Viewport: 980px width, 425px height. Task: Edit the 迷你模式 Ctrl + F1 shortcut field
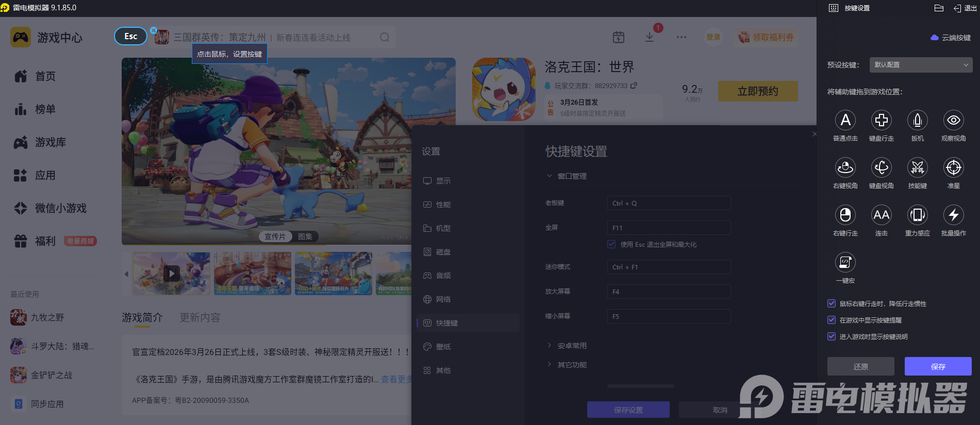669,267
